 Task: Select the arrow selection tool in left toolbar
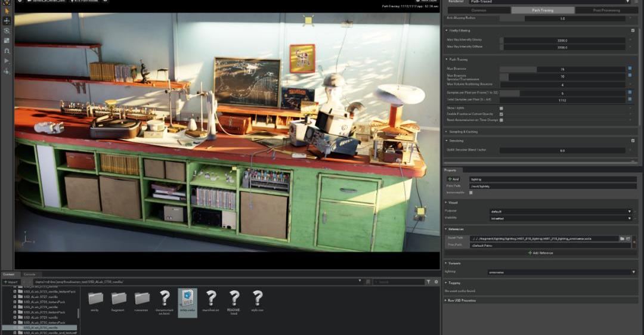click(7, 11)
